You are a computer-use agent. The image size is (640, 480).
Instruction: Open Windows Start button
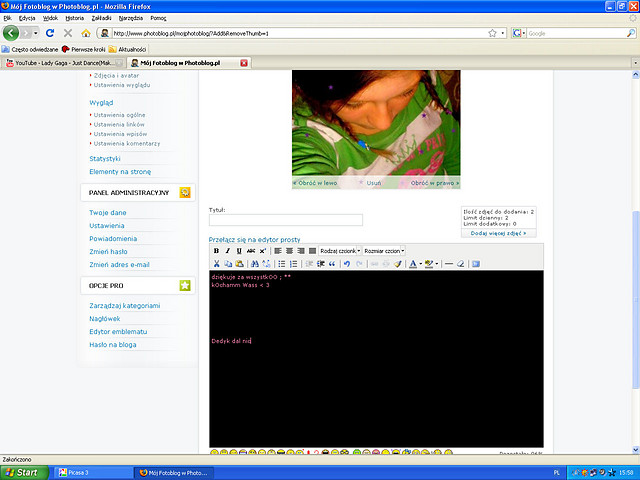click(24, 473)
